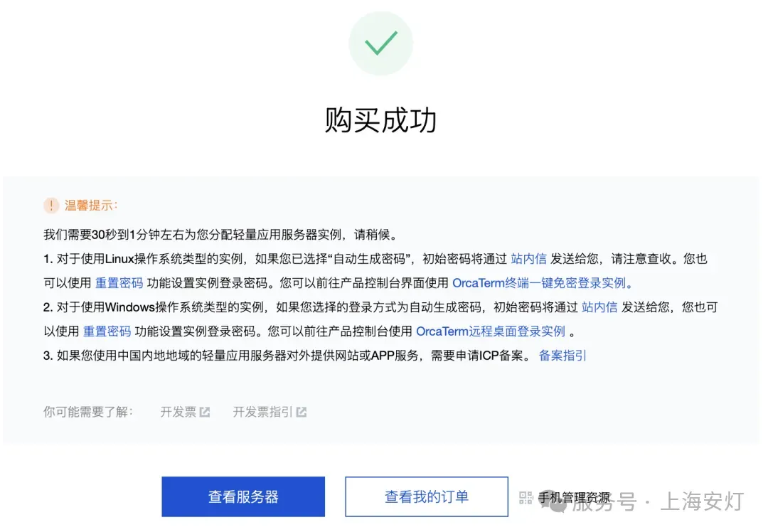Click the 查看我的订单 button
The image size is (768, 532).
pos(427,496)
